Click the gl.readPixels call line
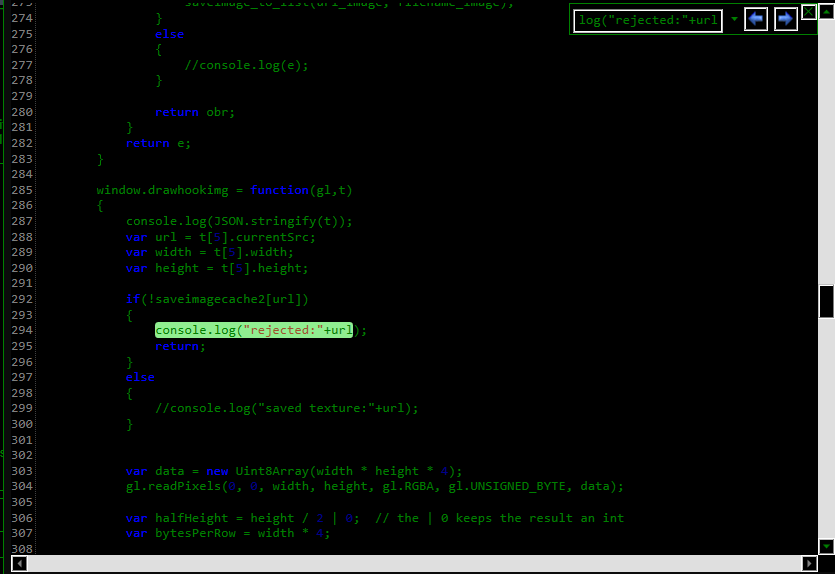The image size is (835, 574). coord(374,486)
